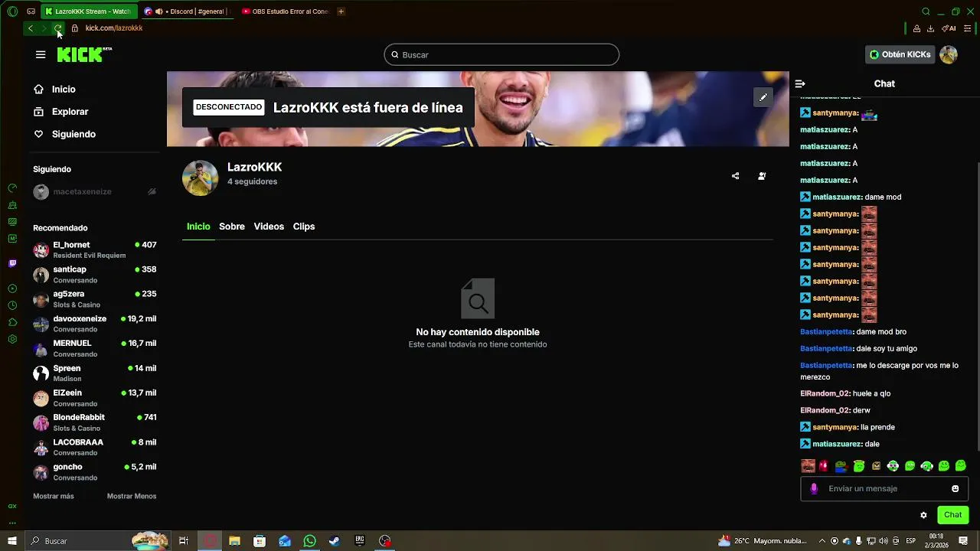
Task: Click the follow user icon beside share
Action: pyautogui.click(x=762, y=176)
